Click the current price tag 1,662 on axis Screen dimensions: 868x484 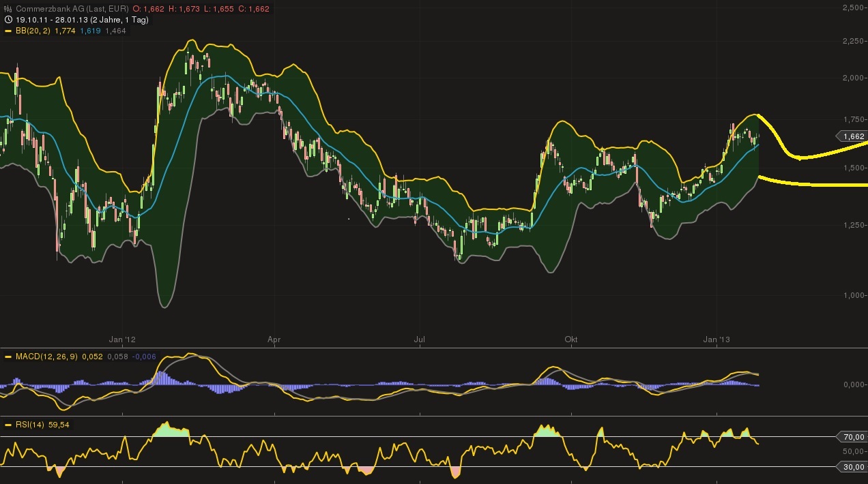coord(850,136)
